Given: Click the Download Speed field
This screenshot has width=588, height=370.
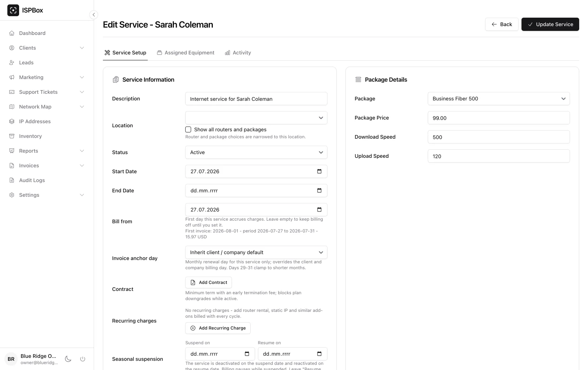Looking at the screenshot, I should (x=499, y=137).
